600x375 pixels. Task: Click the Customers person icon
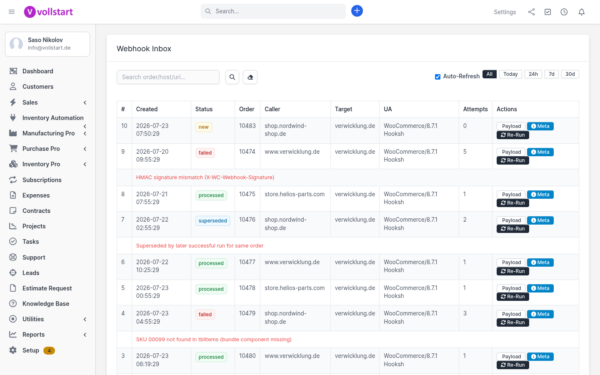click(x=13, y=86)
